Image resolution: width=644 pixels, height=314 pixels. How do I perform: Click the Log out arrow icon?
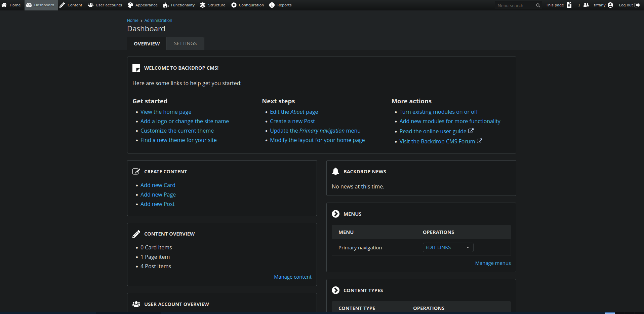pyautogui.click(x=637, y=5)
